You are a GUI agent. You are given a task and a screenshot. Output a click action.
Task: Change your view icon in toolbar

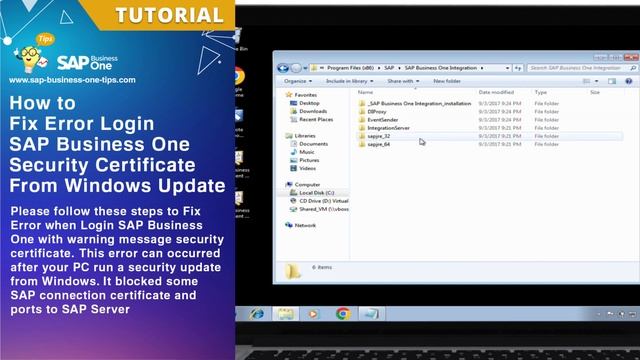pos(587,81)
